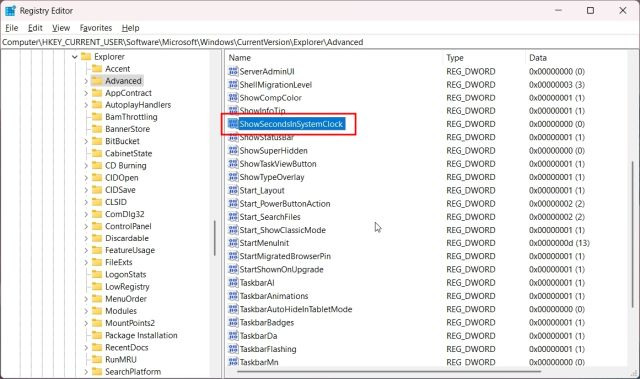Expand the CD Burning key node
Viewport: 640px width, 379px height.
point(86,166)
